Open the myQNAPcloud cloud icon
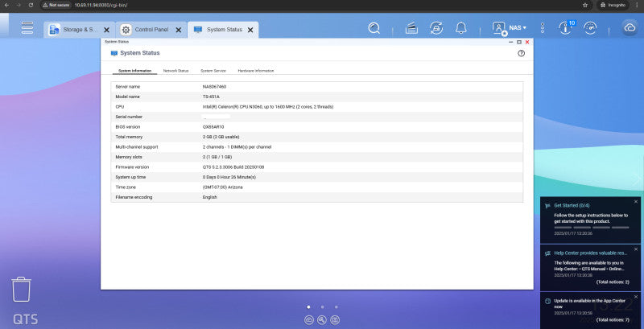 pos(630,28)
